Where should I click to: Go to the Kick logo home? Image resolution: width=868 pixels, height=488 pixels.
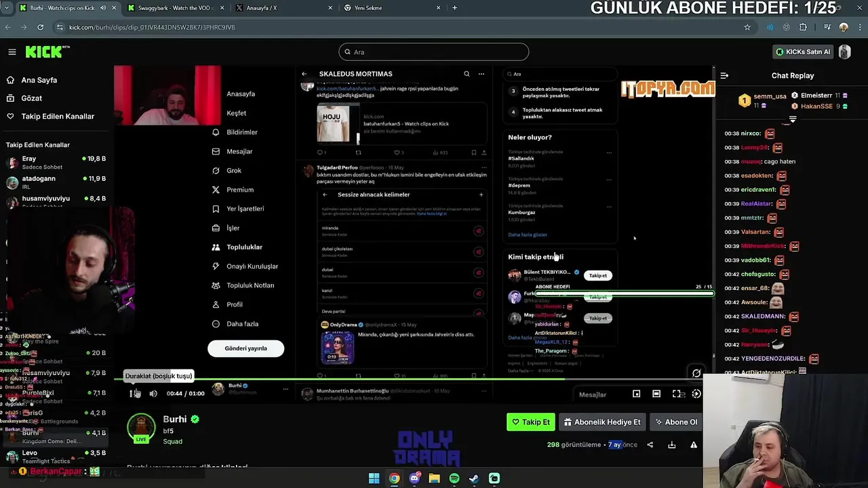[x=47, y=52]
